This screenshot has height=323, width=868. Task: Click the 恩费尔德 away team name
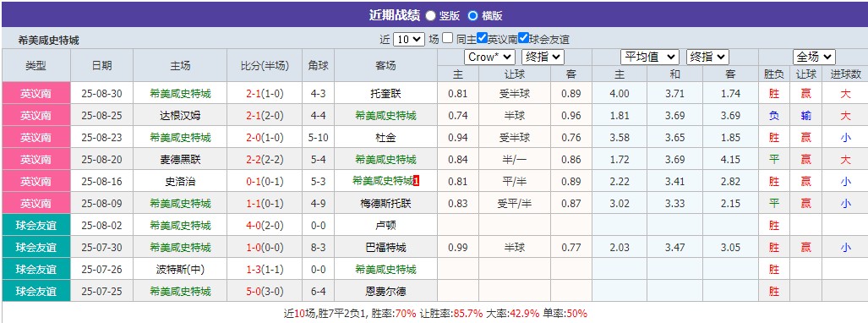385,291
